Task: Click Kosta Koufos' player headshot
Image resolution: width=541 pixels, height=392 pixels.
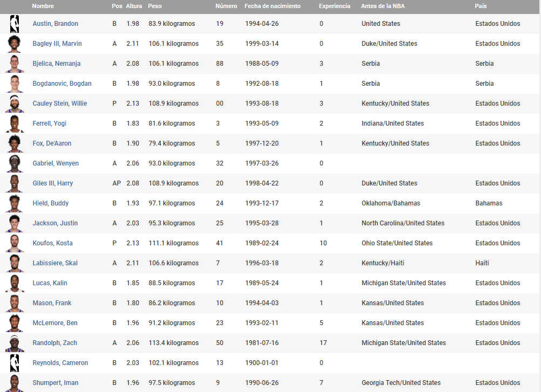Action: [x=15, y=243]
